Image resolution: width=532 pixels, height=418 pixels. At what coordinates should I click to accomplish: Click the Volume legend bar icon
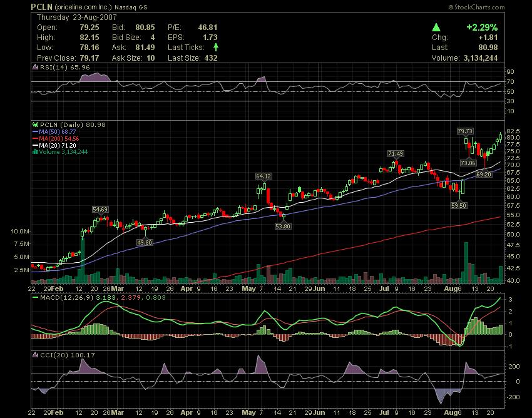pos(35,151)
